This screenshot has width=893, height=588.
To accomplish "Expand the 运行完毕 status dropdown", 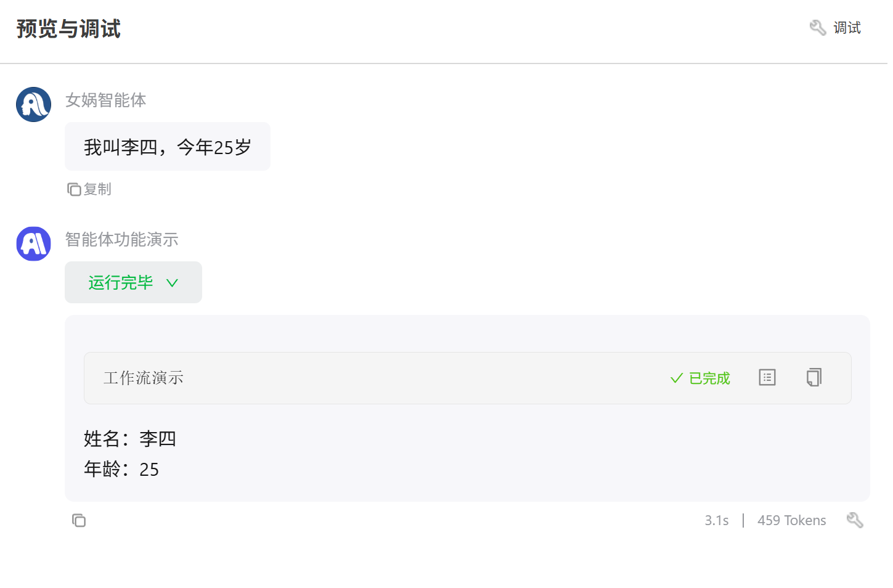I will pyautogui.click(x=133, y=282).
